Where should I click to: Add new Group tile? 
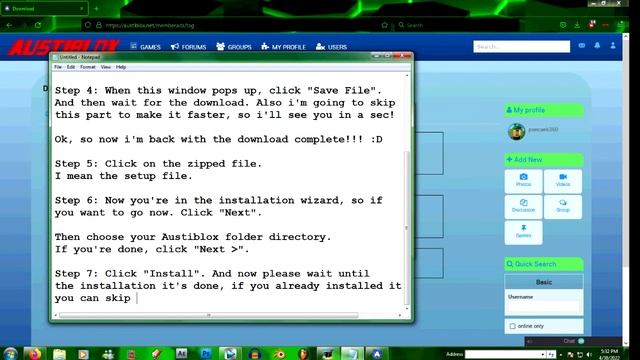pyautogui.click(x=563, y=207)
